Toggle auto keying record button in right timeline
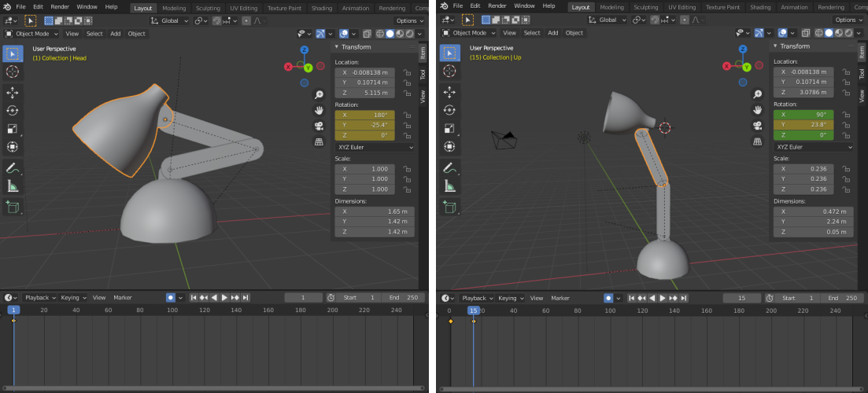Screen dimensions: 868x393 608,298
